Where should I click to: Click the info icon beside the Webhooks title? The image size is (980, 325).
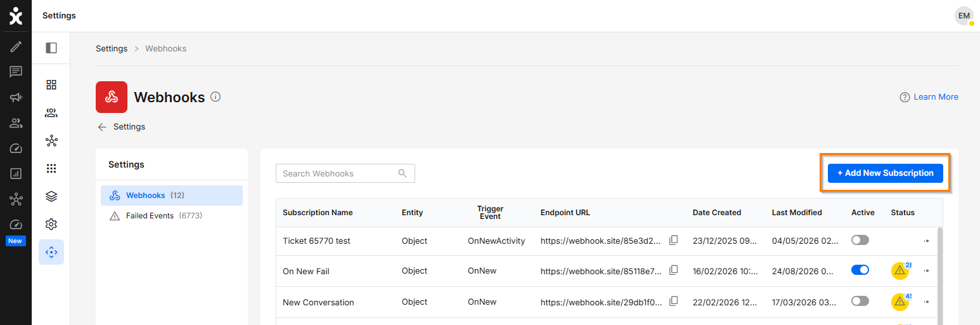pos(216,97)
